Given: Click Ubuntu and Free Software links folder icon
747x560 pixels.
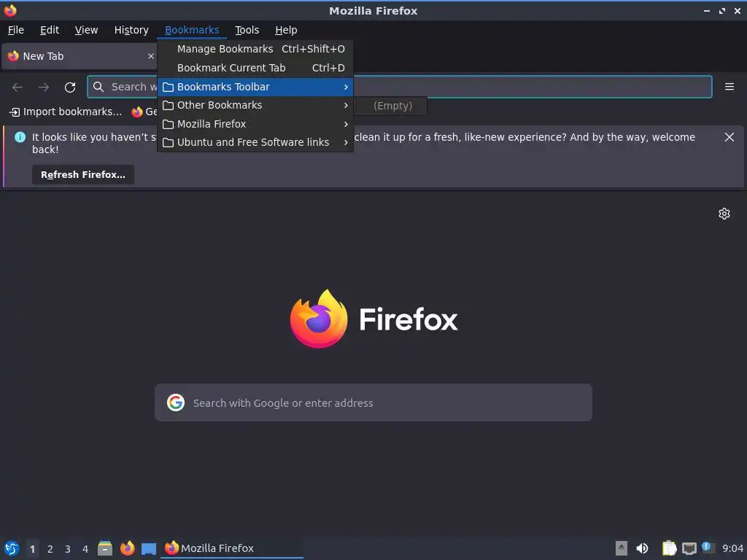Looking at the screenshot, I should click(168, 142).
